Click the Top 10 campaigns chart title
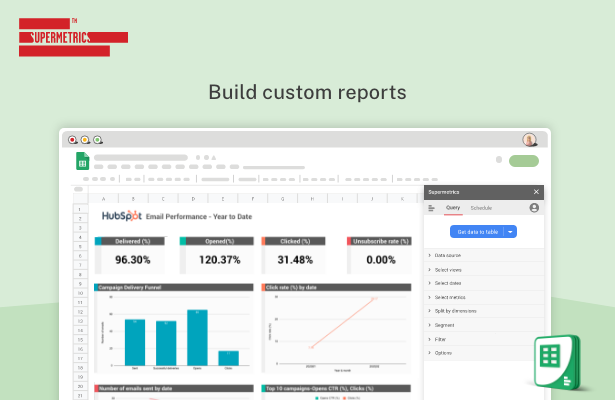This screenshot has height=400, width=615. [x=320, y=388]
